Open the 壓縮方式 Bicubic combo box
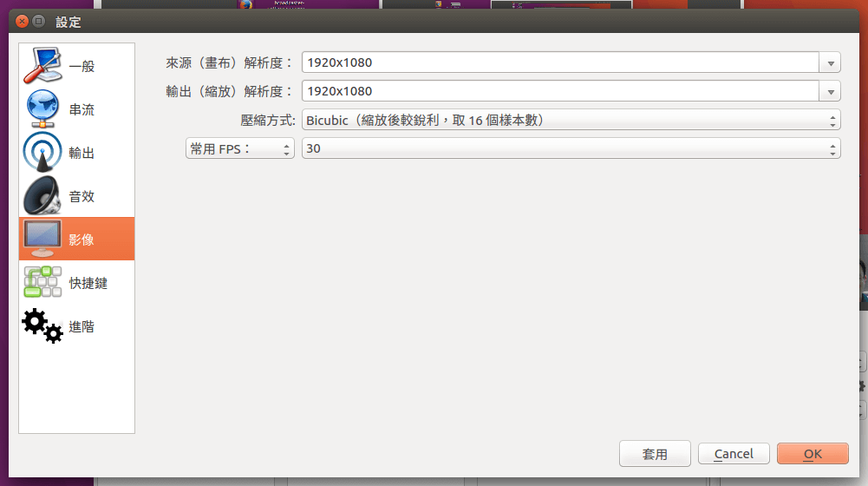Screen dimensions: 868x486 tap(571, 121)
